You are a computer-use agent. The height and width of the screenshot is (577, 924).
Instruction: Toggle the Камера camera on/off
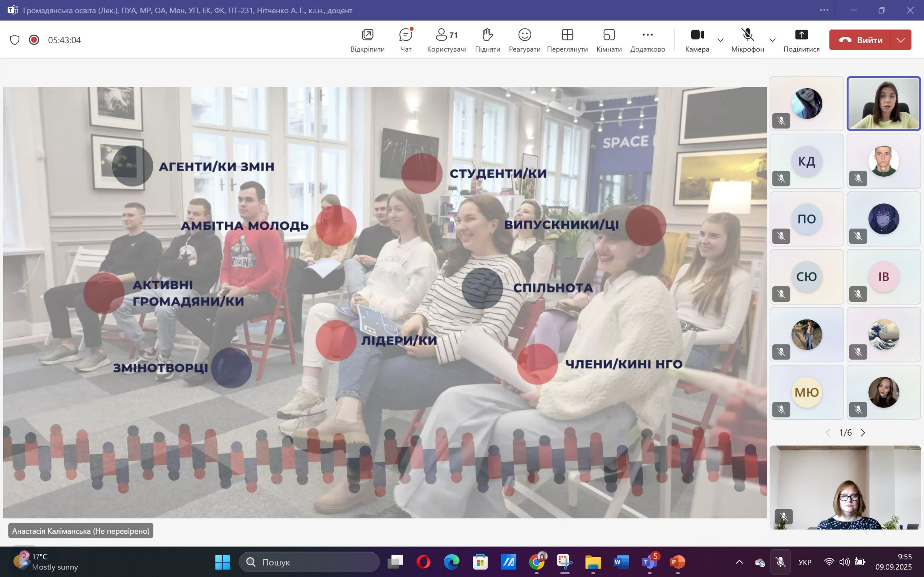697,40
